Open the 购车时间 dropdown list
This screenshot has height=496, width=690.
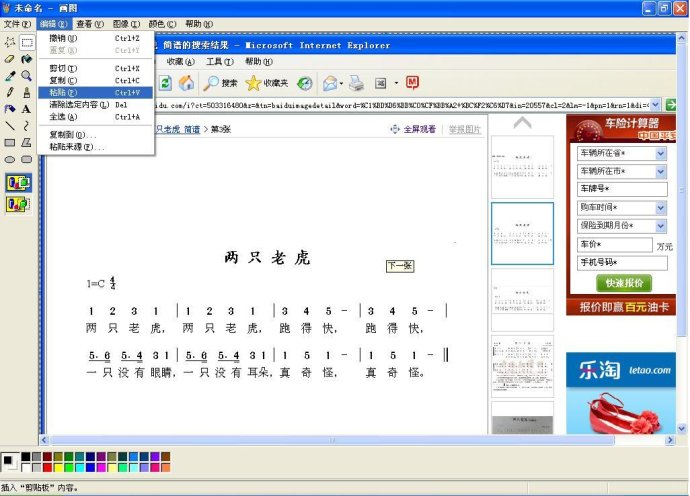(661, 208)
